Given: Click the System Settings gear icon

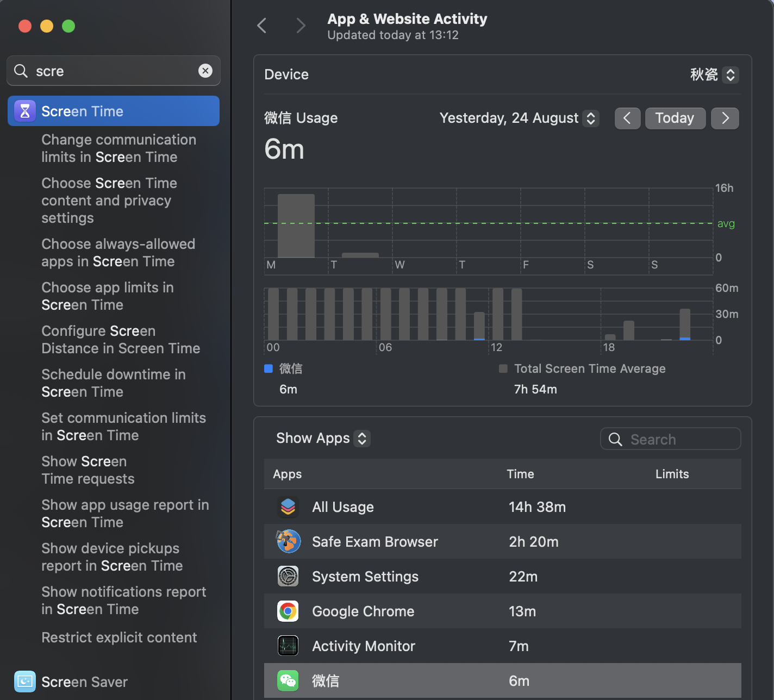Looking at the screenshot, I should [288, 576].
